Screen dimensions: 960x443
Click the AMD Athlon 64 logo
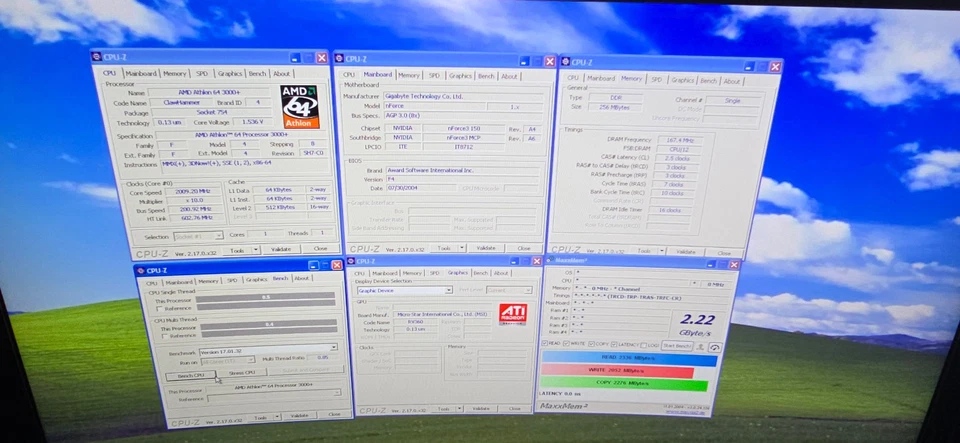[x=300, y=106]
